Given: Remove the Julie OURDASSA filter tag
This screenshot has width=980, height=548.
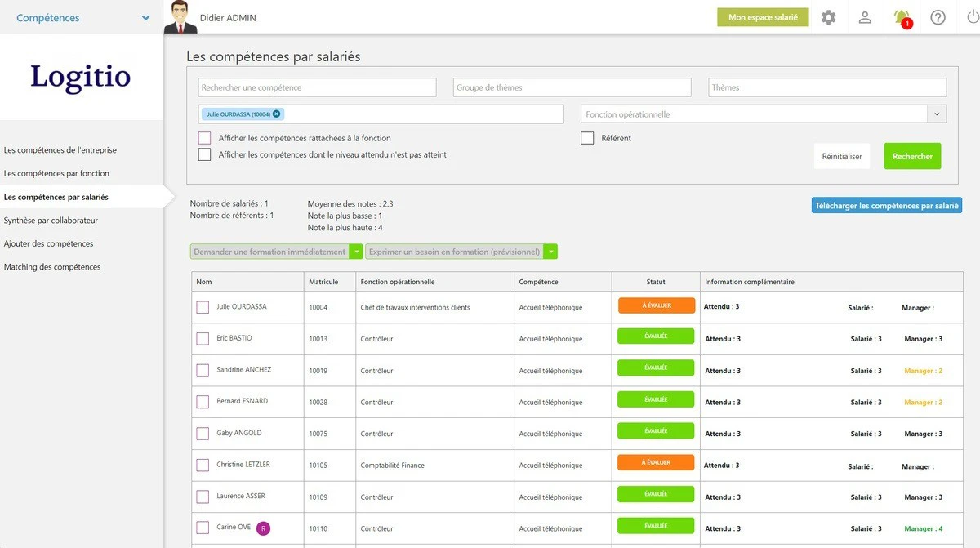Looking at the screenshot, I should pyautogui.click(x=277, y=114).
